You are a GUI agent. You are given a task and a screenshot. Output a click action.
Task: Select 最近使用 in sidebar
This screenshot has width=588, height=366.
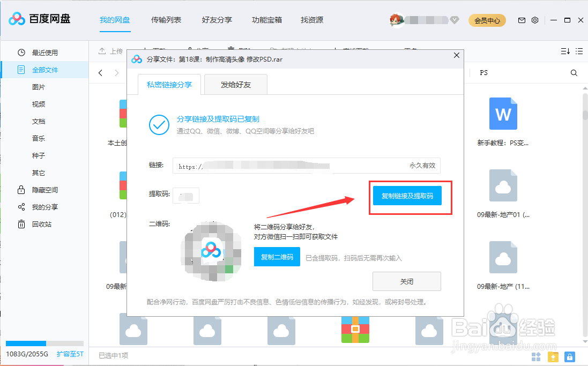click(44, 53)
